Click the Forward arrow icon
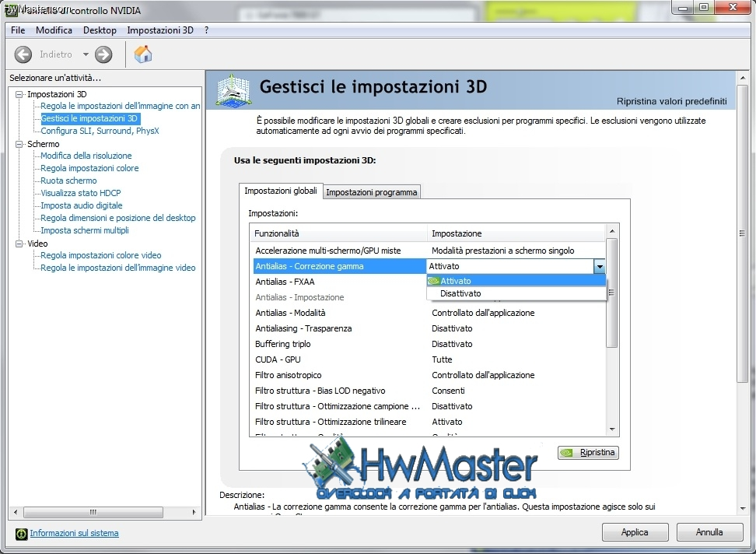This screenshot has width=756, height=554. [x=103, y=54]
